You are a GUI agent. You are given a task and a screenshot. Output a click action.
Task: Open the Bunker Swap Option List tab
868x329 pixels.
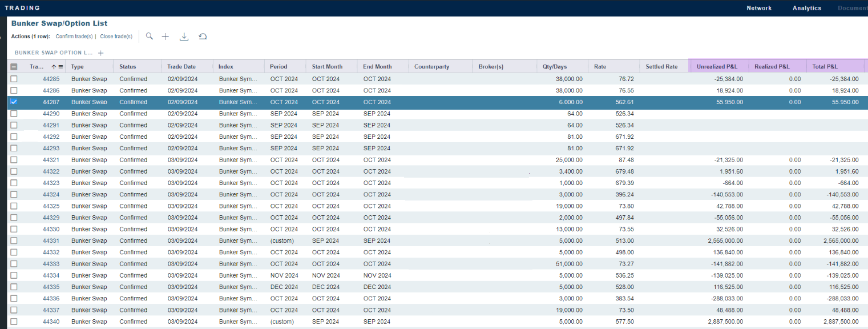(x=53, y=53)
